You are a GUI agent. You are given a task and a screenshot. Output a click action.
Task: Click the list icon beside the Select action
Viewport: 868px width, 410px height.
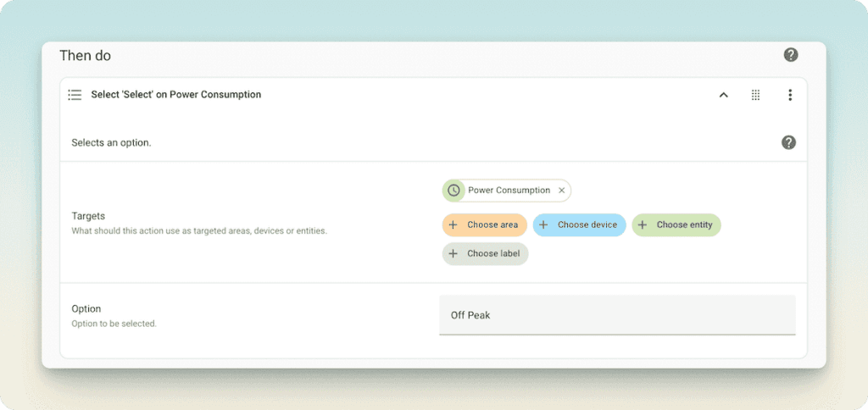point(75,95)
